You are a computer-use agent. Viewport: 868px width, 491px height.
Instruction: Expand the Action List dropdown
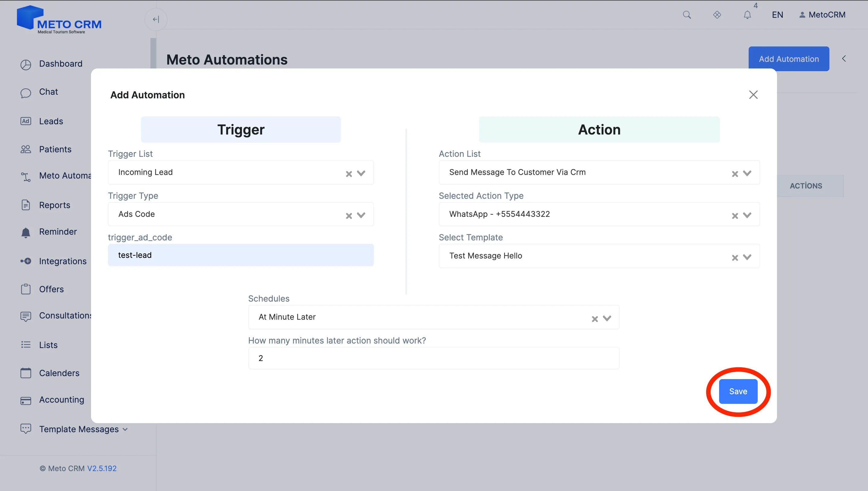coord(747,173)
